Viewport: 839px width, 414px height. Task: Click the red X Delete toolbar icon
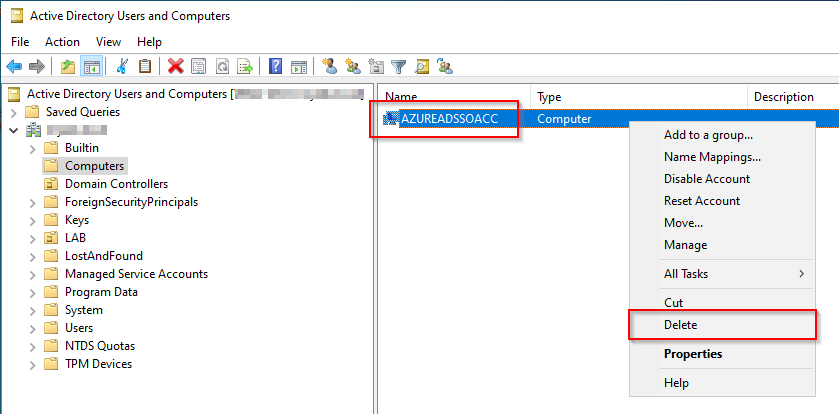(175, 66)
